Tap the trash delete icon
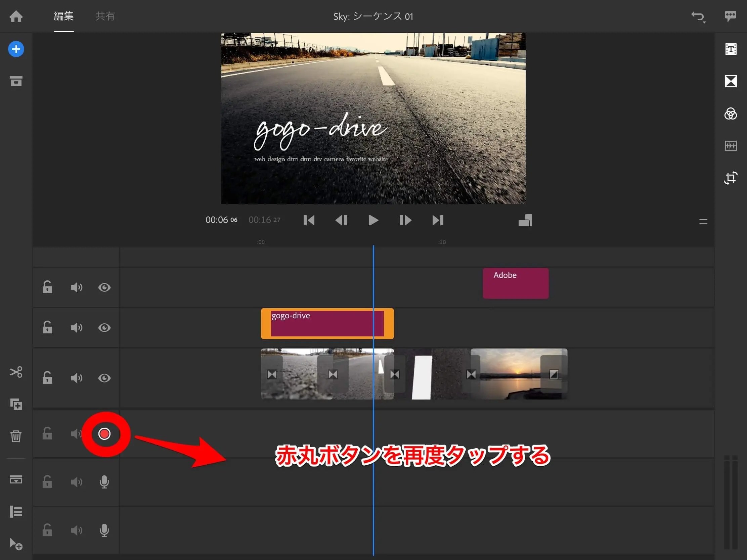The image size is (747, 560). [16, 436]
